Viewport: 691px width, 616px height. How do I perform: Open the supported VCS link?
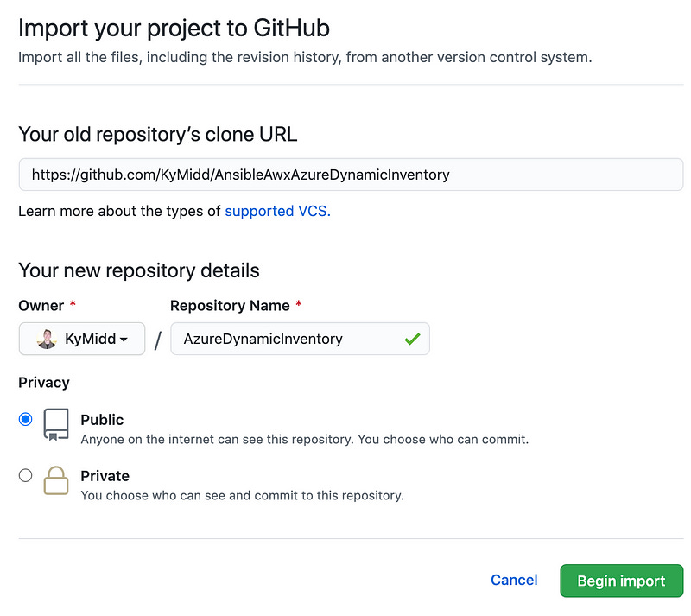(277, 211)
